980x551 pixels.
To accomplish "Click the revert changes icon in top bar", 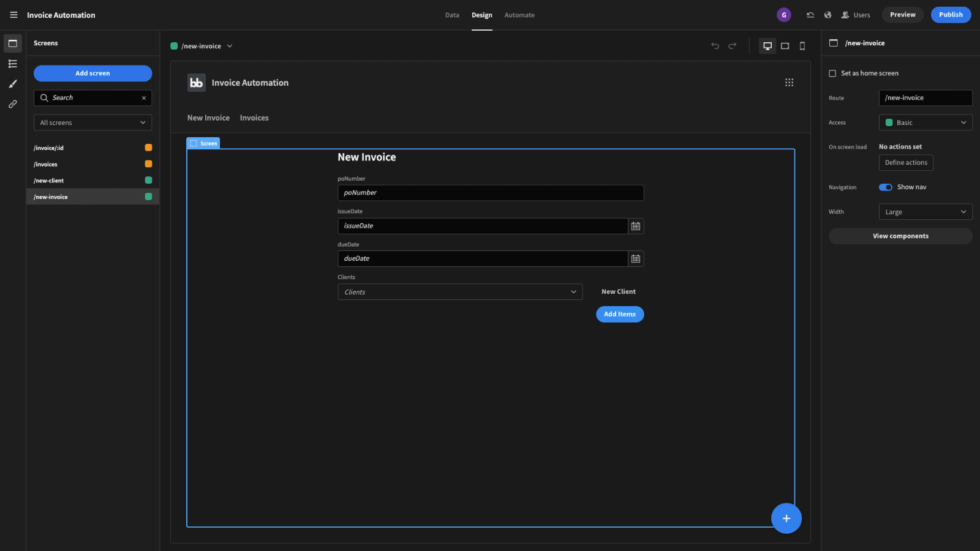I will click(810, 15).
